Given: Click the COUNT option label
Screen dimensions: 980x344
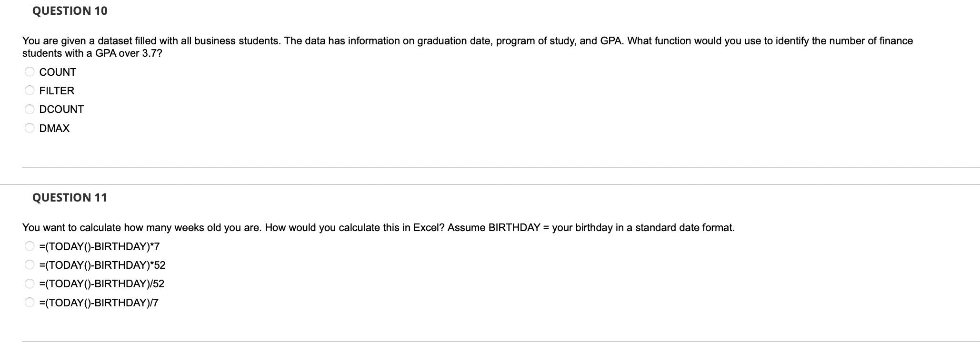Looking at the screenshot, I should 58,72.
